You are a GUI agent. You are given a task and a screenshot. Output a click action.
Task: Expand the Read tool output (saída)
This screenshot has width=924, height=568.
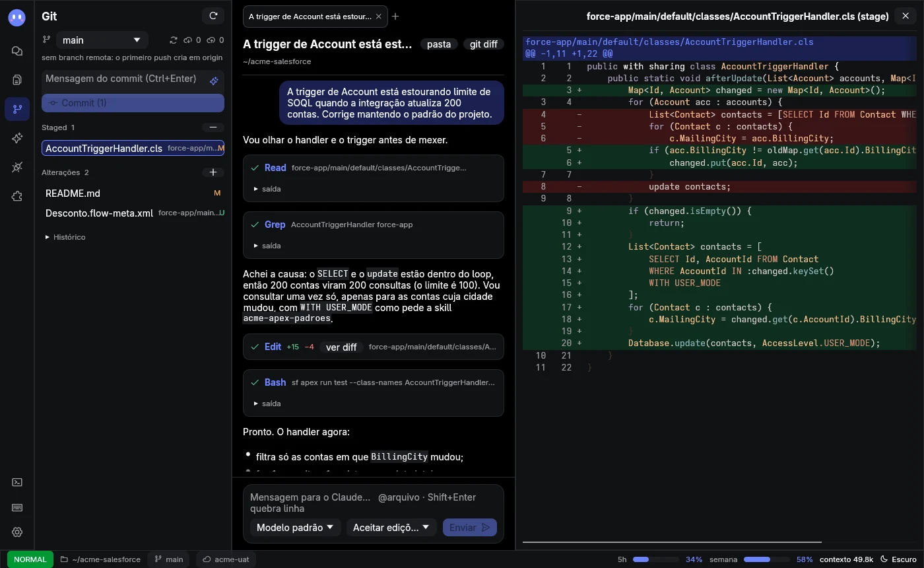point(268,189)
